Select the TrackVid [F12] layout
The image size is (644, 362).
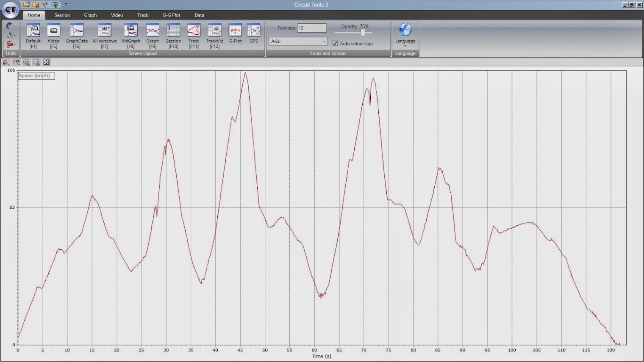click(214, 36)
